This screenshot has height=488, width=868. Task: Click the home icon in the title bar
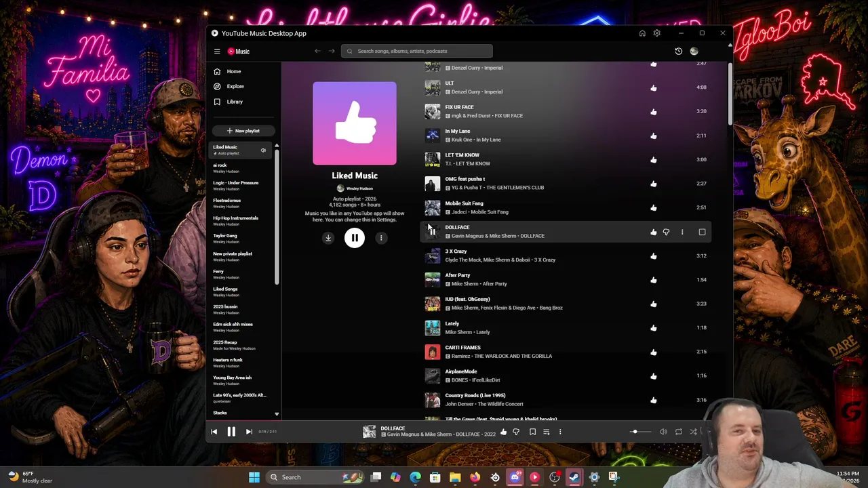(642, 33)
